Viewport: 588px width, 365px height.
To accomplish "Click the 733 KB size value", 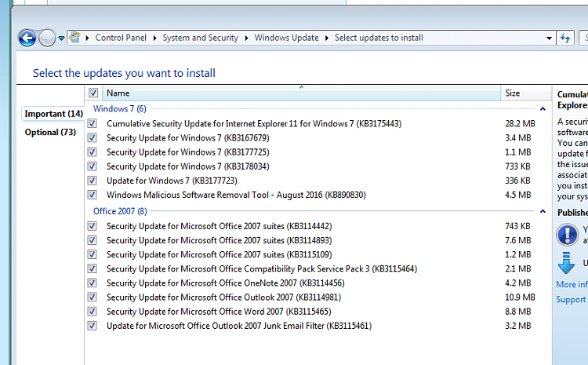I will click(517, 166).
